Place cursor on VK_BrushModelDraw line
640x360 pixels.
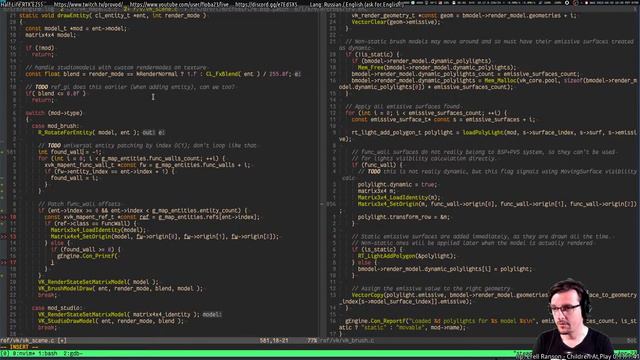pyautogui.click(x=120, y=289)
